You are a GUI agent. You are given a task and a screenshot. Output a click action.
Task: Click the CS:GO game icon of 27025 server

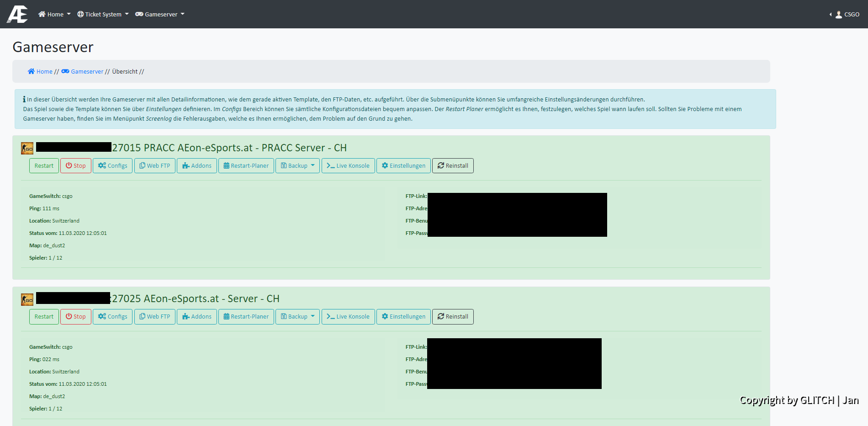27,299
